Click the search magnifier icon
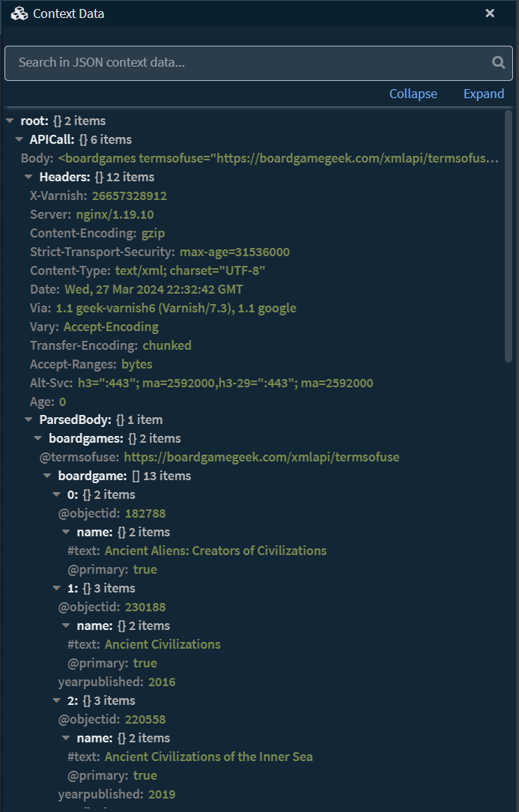Image resolution: width=519 pixels, height=812 pixels. [x=498, y=63]
